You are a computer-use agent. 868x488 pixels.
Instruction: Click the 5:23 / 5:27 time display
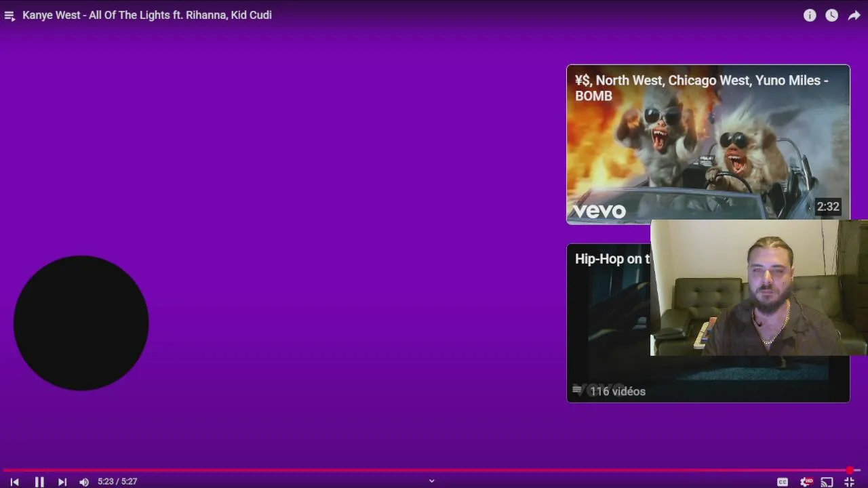pyautogui.click(x=117, y=482)
